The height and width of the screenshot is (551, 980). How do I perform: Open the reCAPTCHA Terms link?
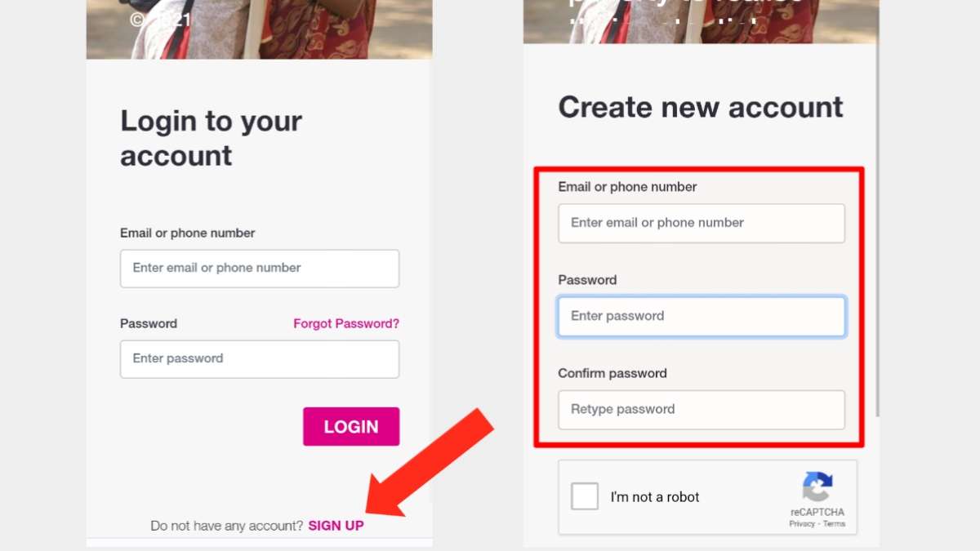pyautogui.click(x=835, y=524)
